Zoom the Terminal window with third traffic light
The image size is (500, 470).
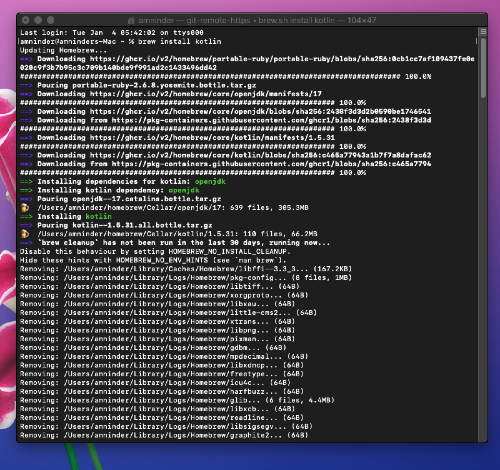(x=51, y=20)
